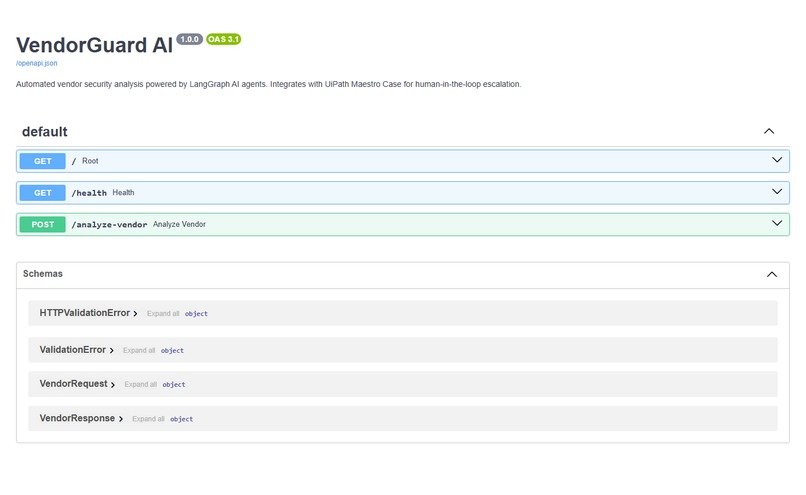Click the GET badge for Root endpoint
Screen dimensions: 806x495
43,161
